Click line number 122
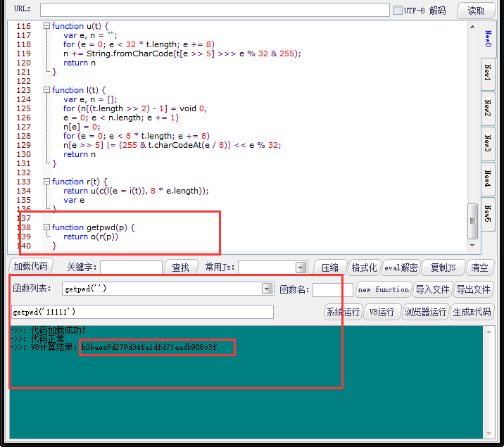 (23, 81)
